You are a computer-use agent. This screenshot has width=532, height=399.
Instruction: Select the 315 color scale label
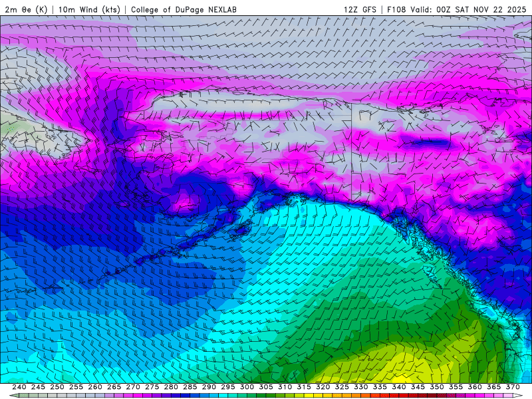point(304,387)
